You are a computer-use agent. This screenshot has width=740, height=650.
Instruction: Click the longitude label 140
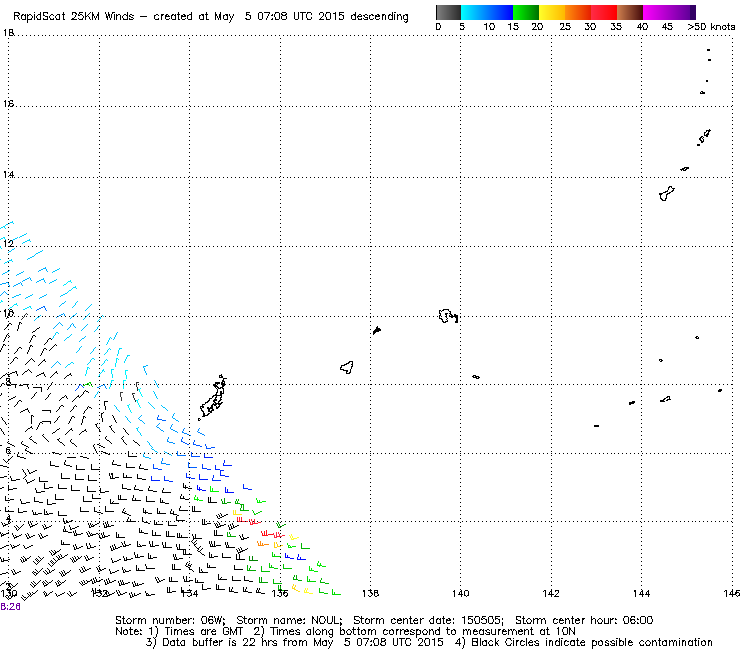tap(461, 593)
